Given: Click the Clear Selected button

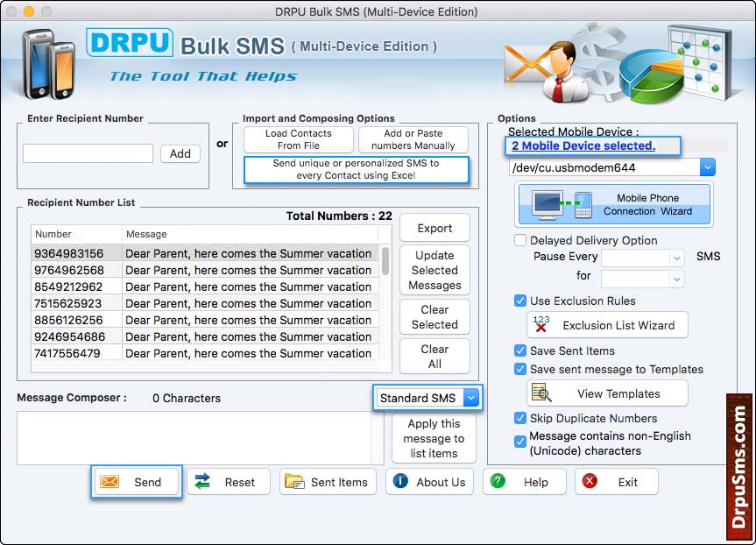Looking at the screenshot, I should (435, 317).
